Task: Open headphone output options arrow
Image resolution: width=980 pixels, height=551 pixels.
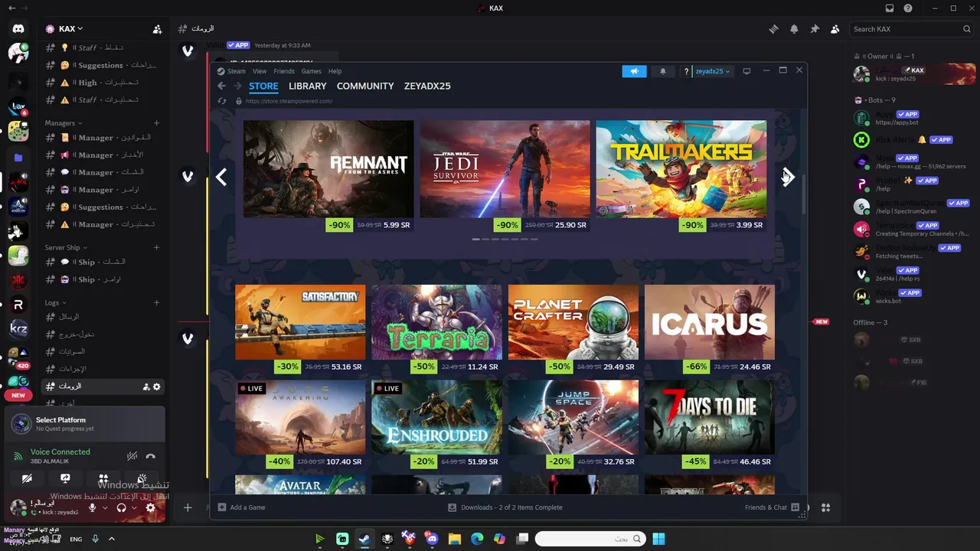Action: click(x=134, y=507)
